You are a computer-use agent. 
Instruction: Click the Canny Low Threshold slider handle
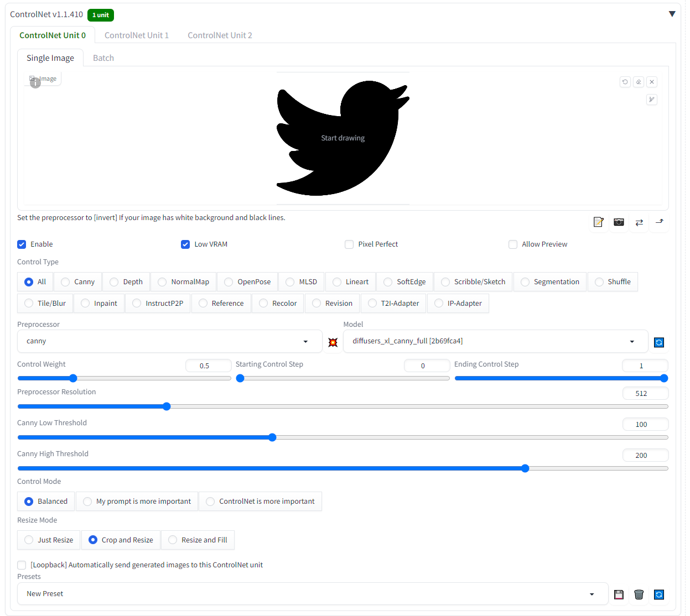point(272,437)
